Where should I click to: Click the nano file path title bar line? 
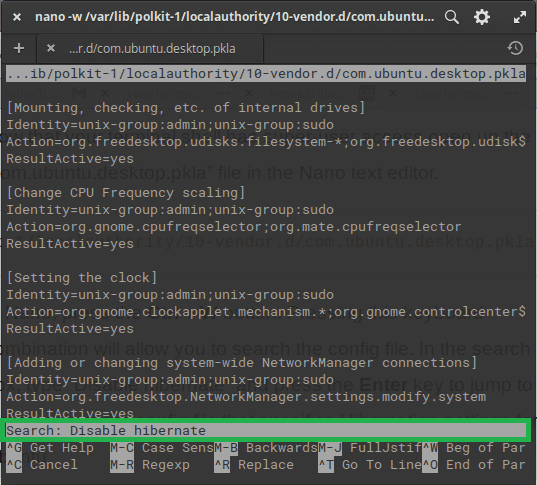[266, 74]
